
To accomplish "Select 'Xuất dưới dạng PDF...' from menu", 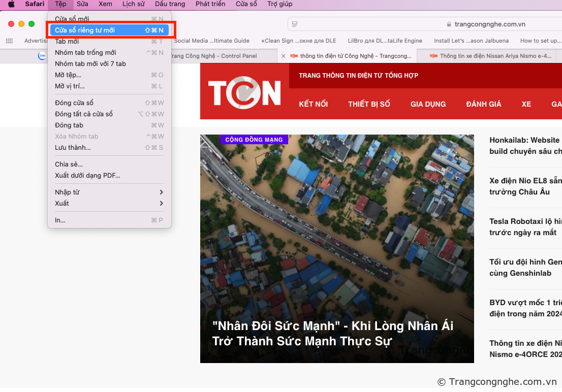I will [x=87, y=175].
